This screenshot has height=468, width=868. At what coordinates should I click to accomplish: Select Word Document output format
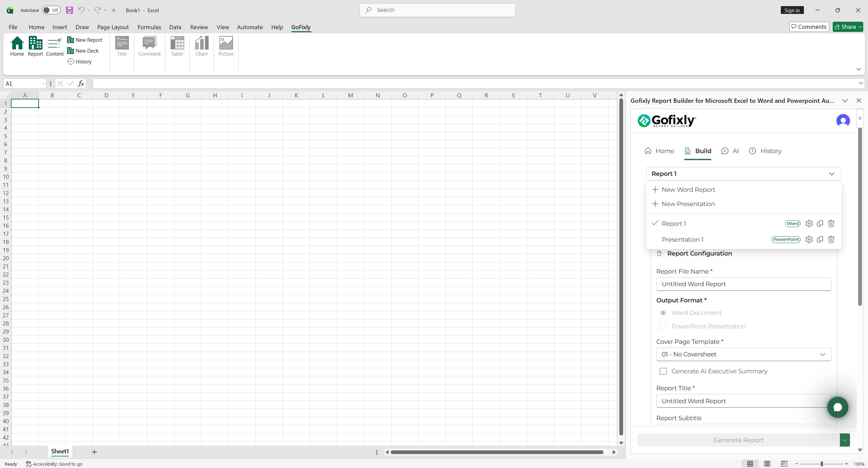(663, 313)
